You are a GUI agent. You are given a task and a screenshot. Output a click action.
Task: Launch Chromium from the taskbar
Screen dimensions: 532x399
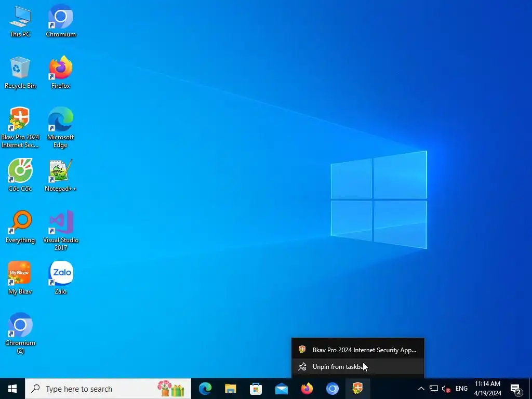click(332, 389)
